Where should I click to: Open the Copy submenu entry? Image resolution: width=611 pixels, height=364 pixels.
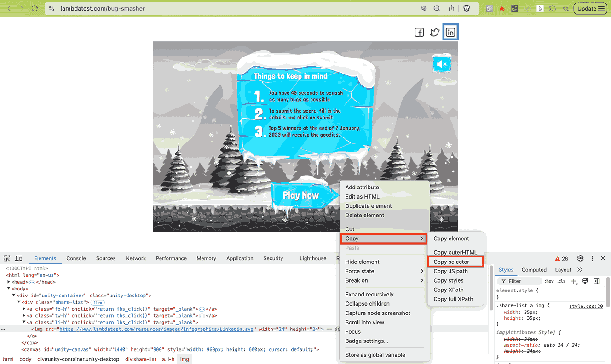(384, 239)
